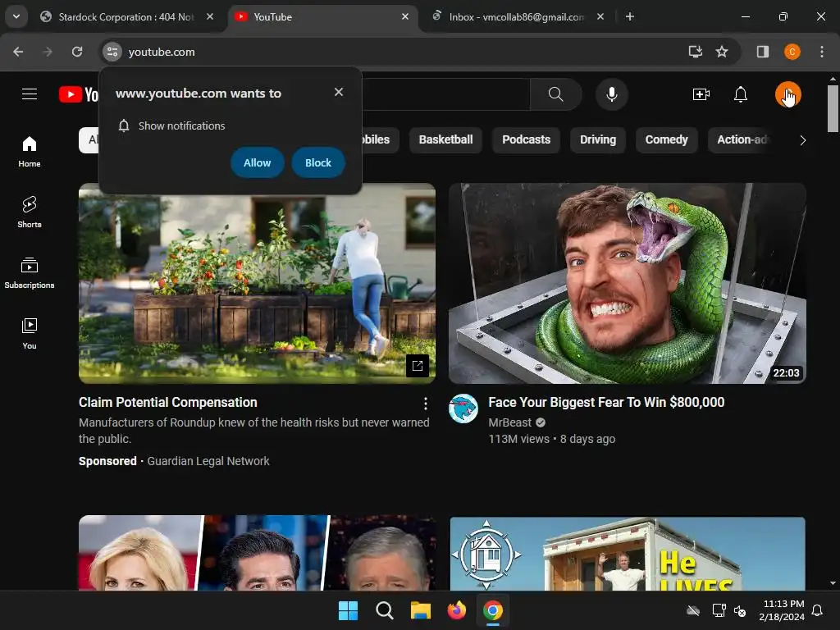This screenshot has width=840, height=630.
Task: Open Face Your Biggest Fear video title
Action: [x=606, y=402]
